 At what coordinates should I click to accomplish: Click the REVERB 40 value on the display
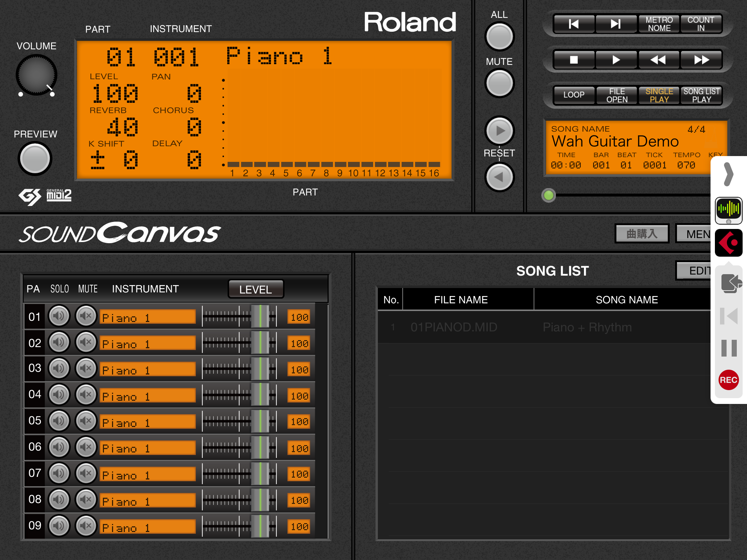coord(123,127)
